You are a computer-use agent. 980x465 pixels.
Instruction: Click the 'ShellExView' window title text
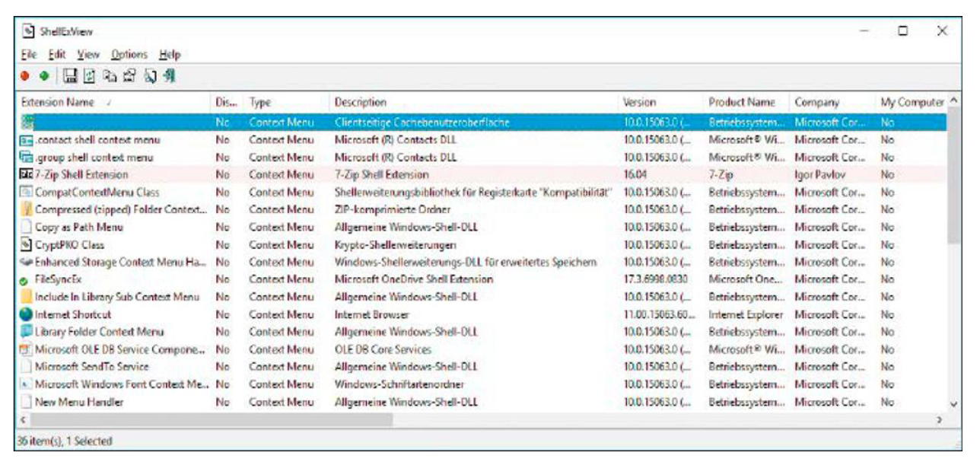click(x=66, y=31)
